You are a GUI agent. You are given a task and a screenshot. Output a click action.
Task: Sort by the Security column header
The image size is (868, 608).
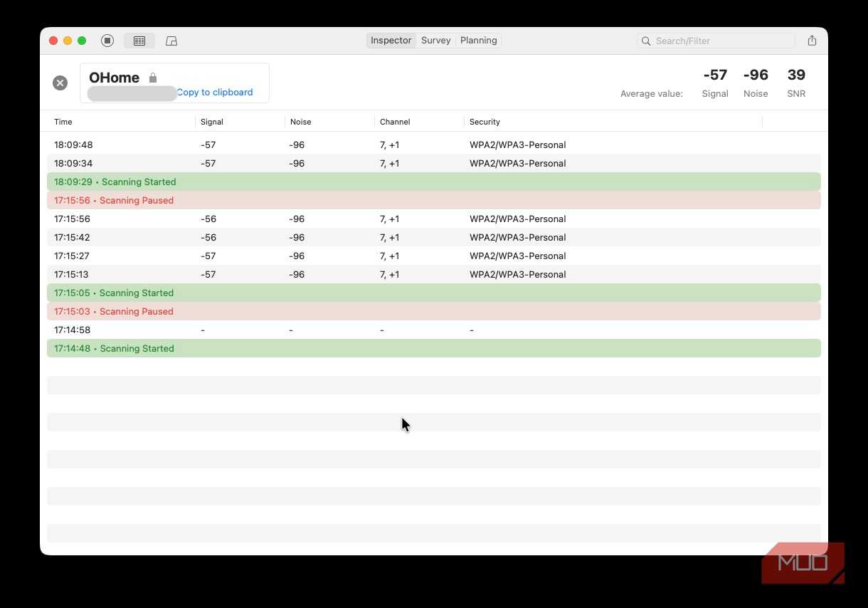485,122
